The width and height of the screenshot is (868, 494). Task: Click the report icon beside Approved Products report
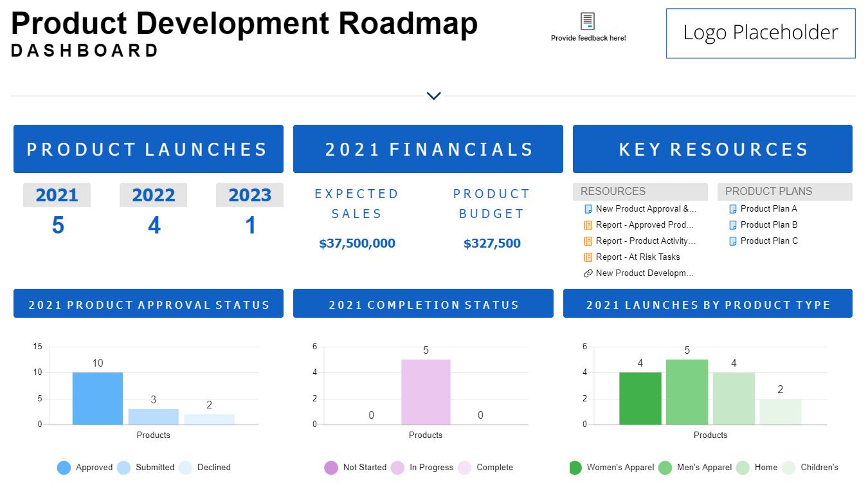588,225
